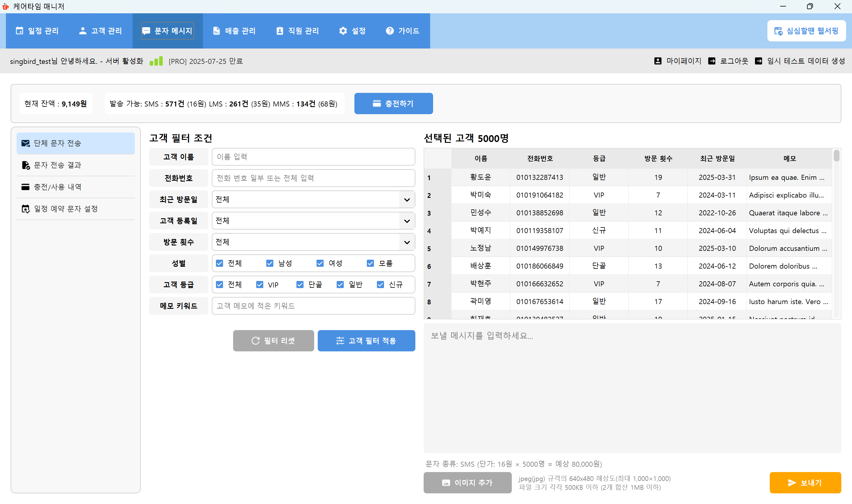Select 문자 전송 결과 in the sidebar
The image size is (852, 504).
coord(58,165)
